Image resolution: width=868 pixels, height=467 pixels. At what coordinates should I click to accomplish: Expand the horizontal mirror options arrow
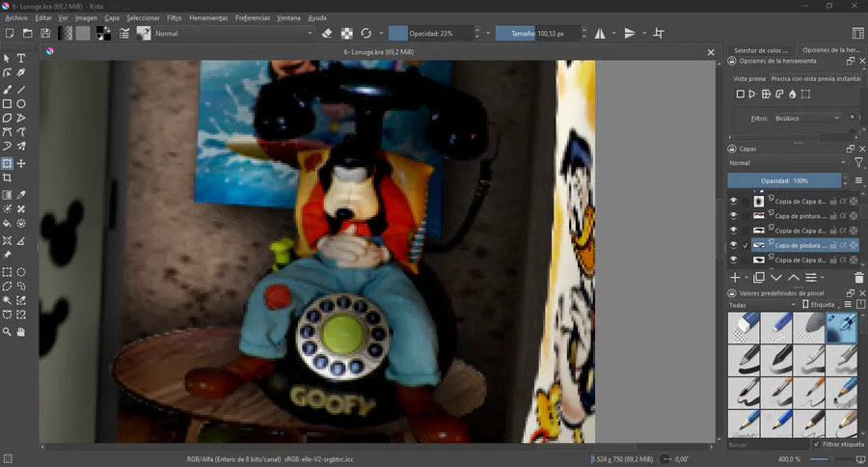pyautogui.click(x=614, y=33)
